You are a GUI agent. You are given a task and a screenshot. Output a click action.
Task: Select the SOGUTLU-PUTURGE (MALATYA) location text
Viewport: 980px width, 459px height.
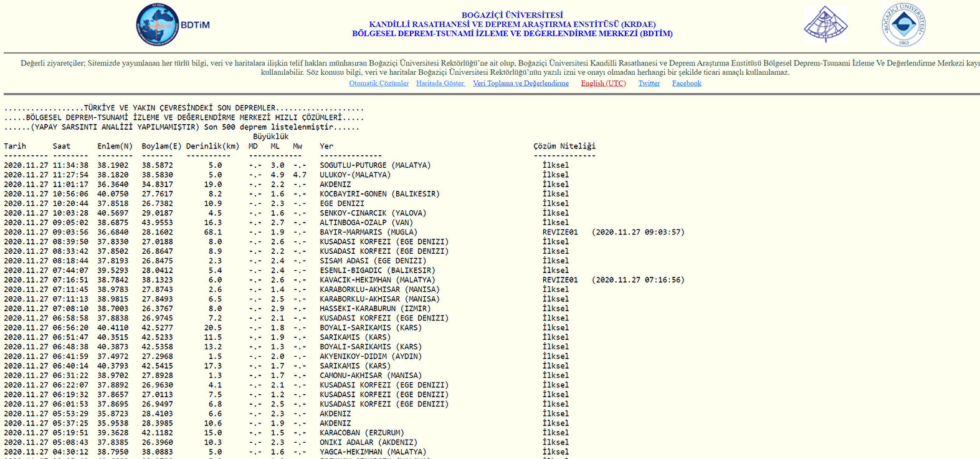(375, 166)
